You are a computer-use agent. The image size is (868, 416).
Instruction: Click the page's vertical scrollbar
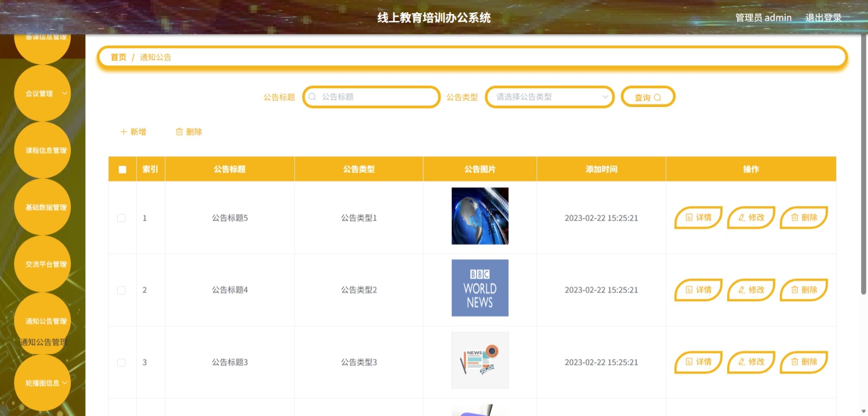[x=864, y=165]
